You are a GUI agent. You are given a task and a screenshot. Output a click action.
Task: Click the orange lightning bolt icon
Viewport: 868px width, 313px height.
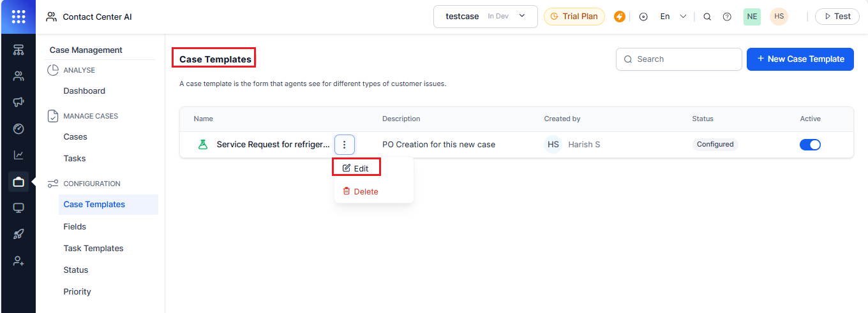(x=619, y=17)
